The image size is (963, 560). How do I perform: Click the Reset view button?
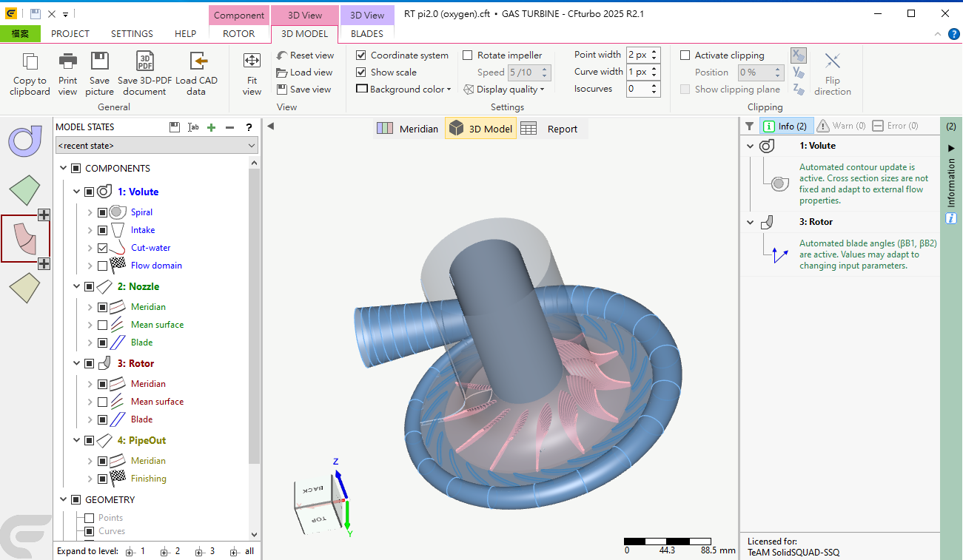[305, 55]
